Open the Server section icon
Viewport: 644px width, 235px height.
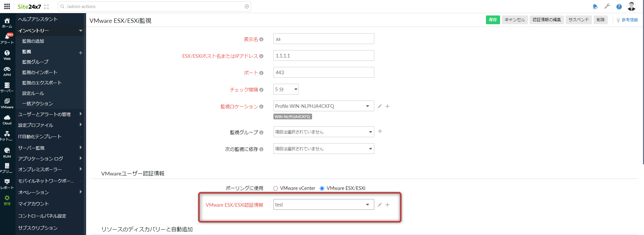pyautogui.click(x=7, y=87)
